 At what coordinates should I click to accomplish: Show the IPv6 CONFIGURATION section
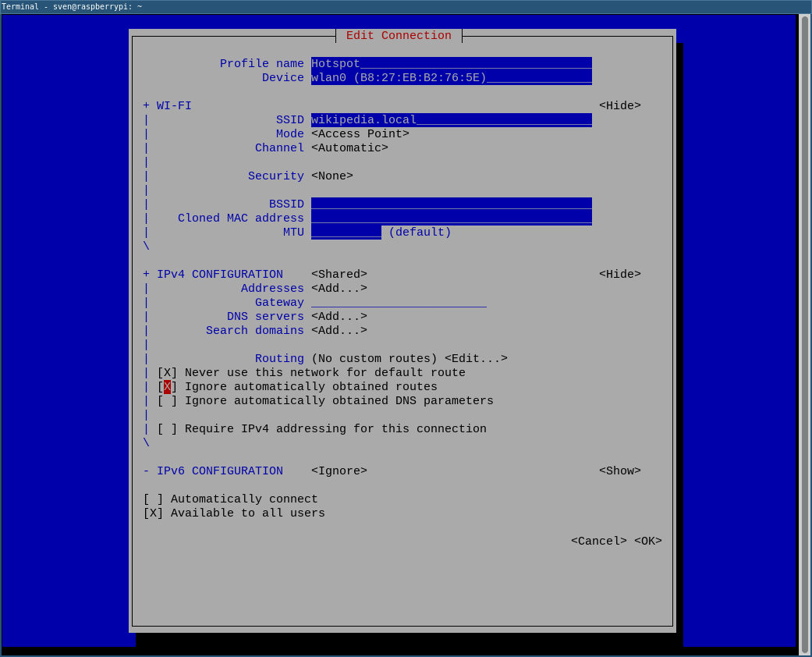(619, 471)
